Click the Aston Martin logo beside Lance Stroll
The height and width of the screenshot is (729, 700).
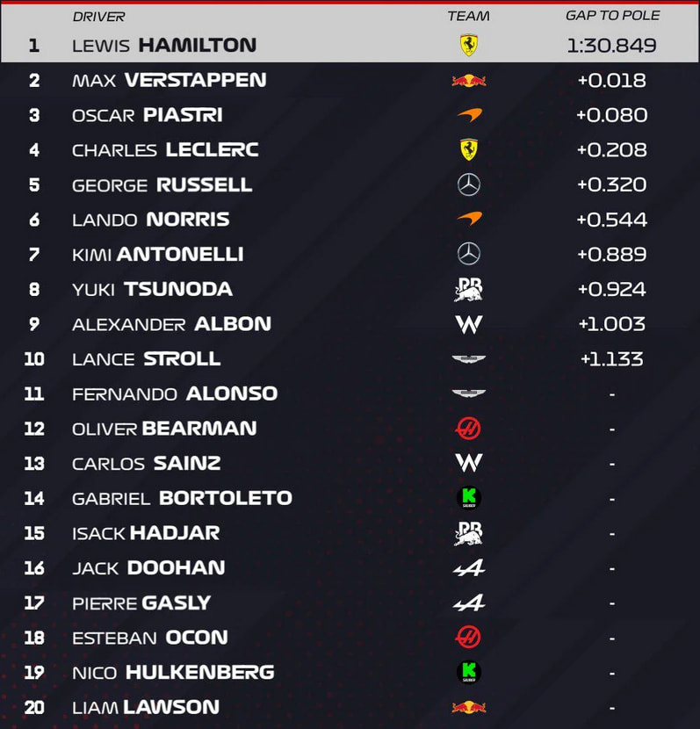468,359
